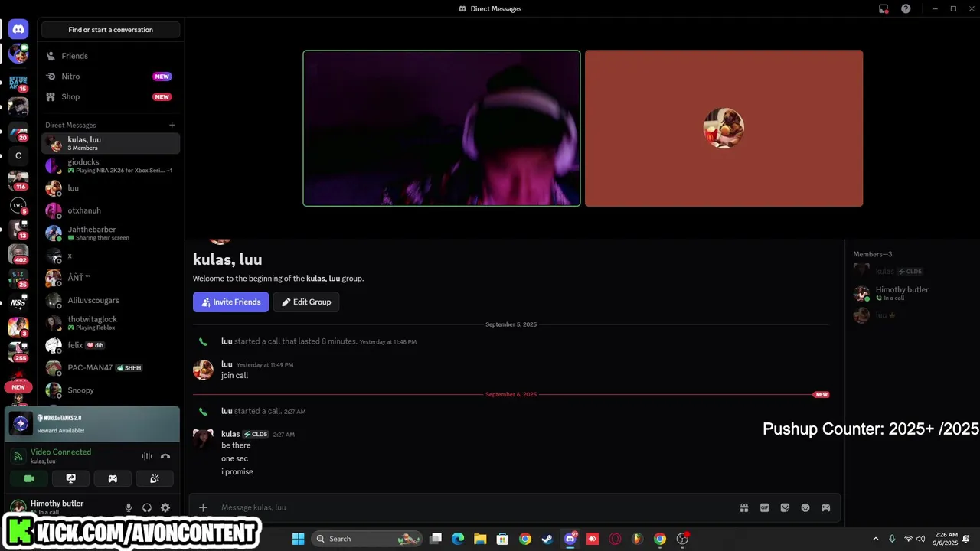Click luu username on join call message

pyautogui.click(x=227, y=364)
